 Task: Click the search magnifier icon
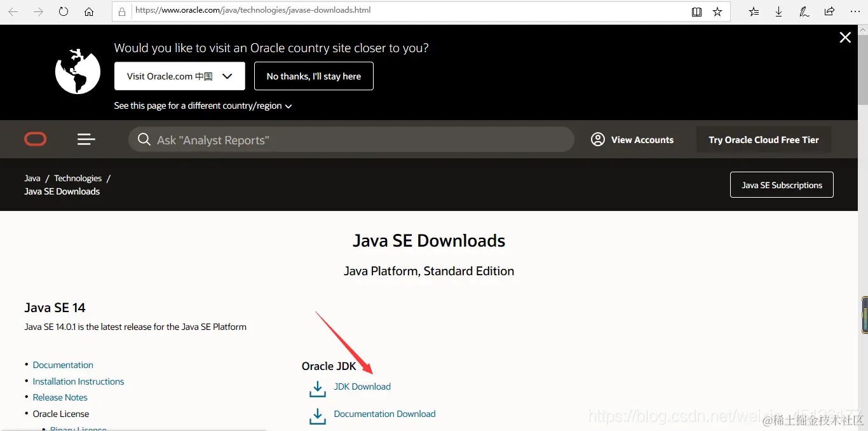[x=144, y=139]
